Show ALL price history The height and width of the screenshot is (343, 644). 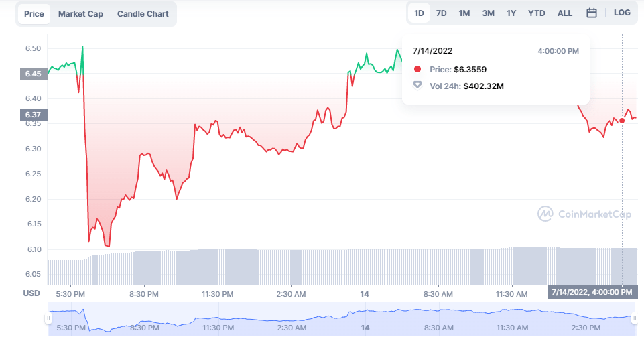pyautogui.click(x=565, y=13)
